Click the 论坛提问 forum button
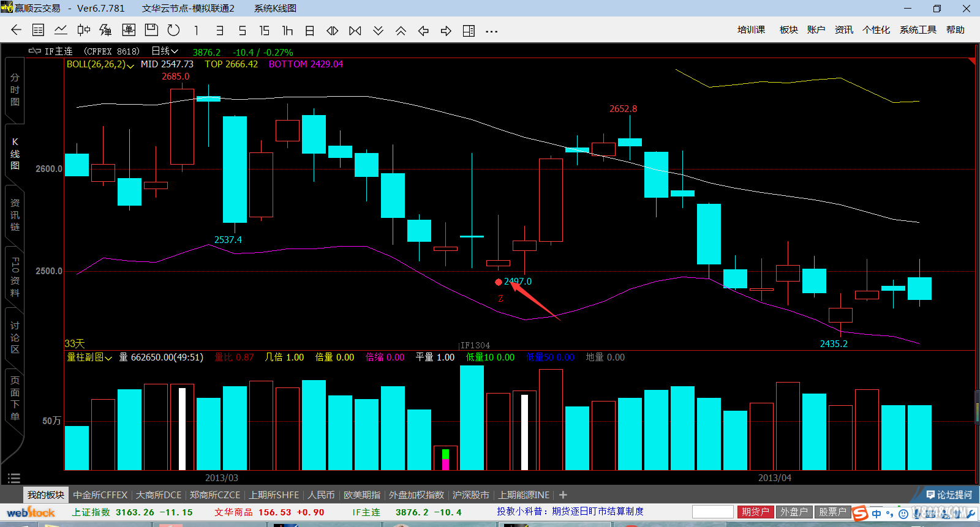 949,495
